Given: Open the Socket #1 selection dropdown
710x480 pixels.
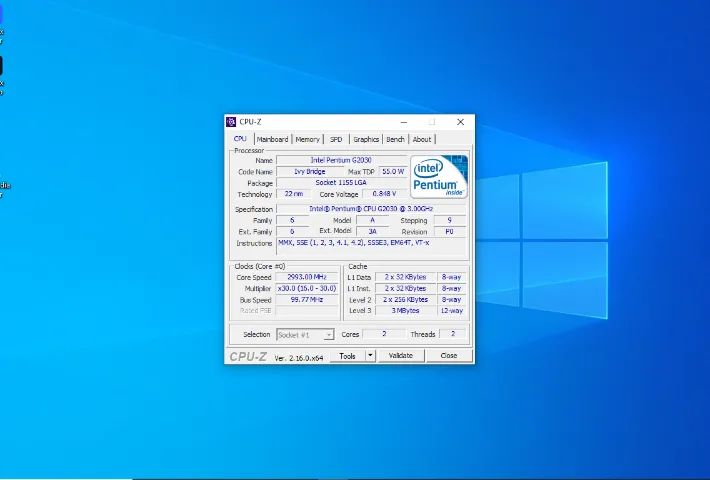Looking at the screenshot, I should 305,335.
